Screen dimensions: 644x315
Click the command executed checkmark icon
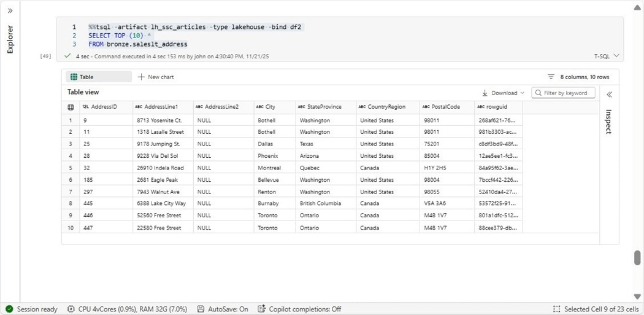tap(67, 56)
